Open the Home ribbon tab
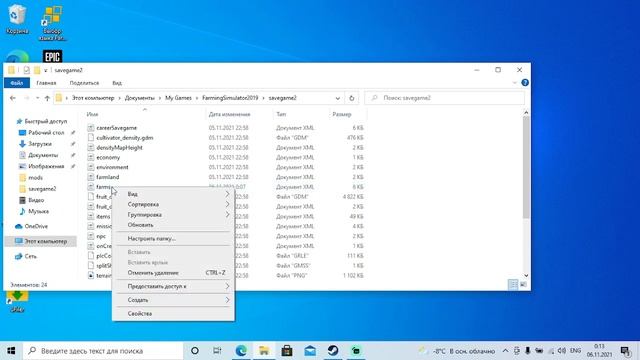The image size is (640, 360). (x=46, y=83)
